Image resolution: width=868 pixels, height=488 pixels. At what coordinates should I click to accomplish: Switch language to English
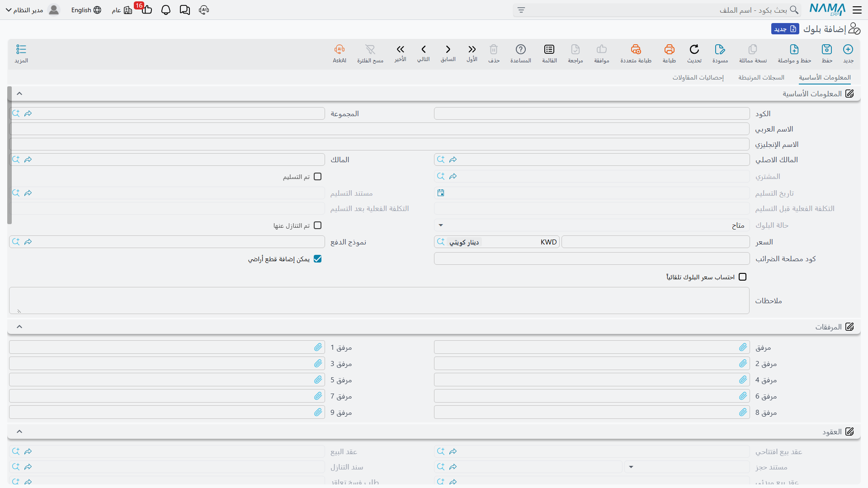(86, 10)
